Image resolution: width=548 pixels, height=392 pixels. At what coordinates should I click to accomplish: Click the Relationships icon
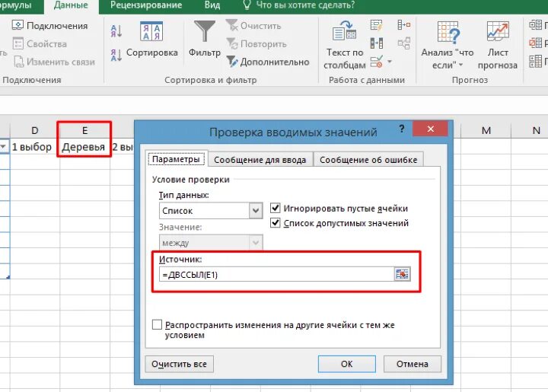pyautogui.click(x=404, y=43)
